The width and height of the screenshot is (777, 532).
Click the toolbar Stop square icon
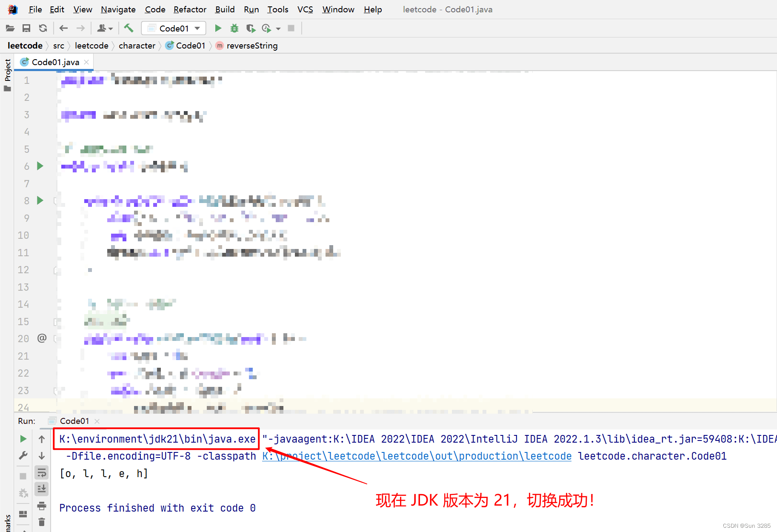(x=291, y=29)
